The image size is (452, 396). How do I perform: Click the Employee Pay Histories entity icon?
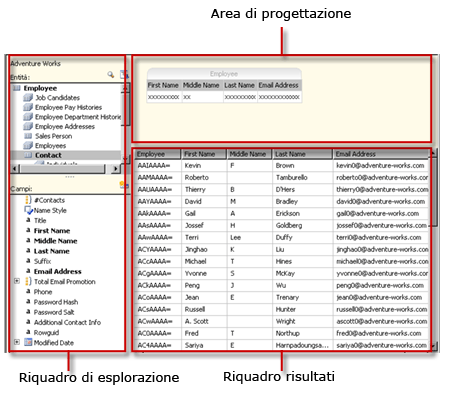click(28, 107)
